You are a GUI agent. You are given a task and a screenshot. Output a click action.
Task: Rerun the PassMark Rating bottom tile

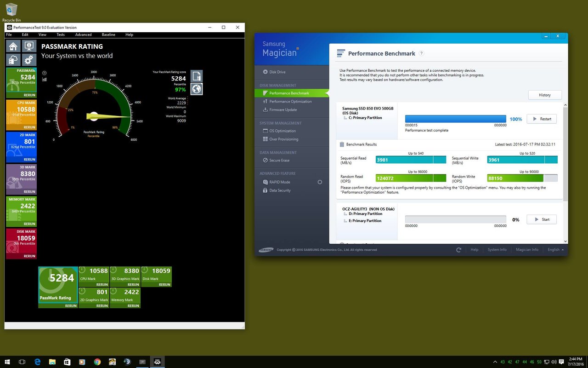(x=71, y=306)
